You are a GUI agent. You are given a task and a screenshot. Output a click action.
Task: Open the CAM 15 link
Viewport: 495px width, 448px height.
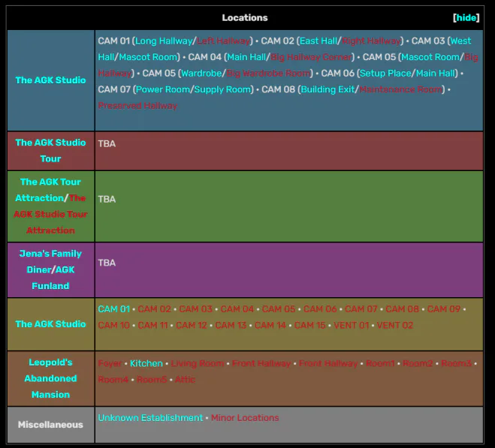pos(309,325)
